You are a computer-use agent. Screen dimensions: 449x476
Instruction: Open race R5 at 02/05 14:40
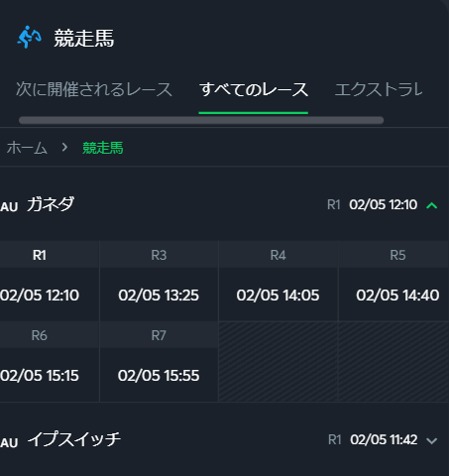(393, 281)
